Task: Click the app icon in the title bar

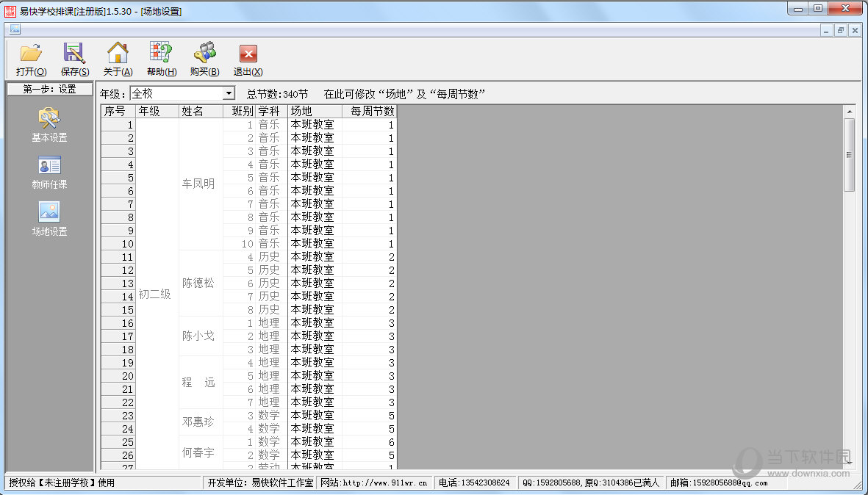Action: click(x=10, y=10)
